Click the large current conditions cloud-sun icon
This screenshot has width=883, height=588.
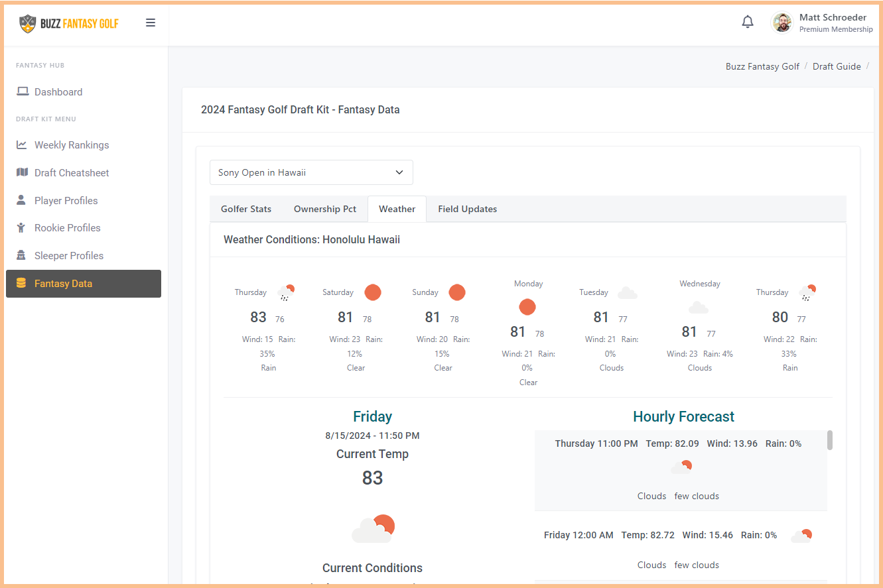373,528
